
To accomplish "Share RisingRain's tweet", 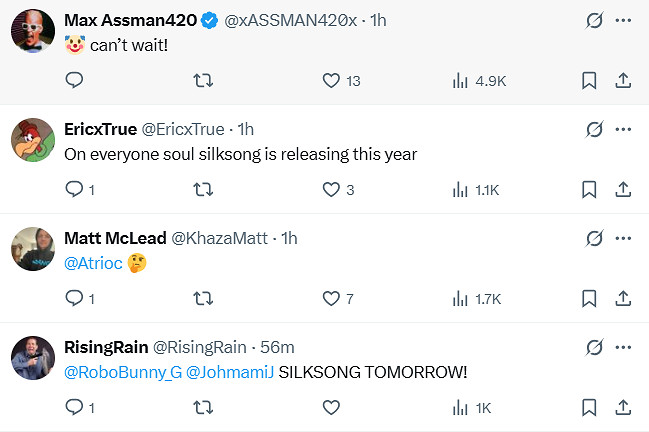I will [622, 407].
